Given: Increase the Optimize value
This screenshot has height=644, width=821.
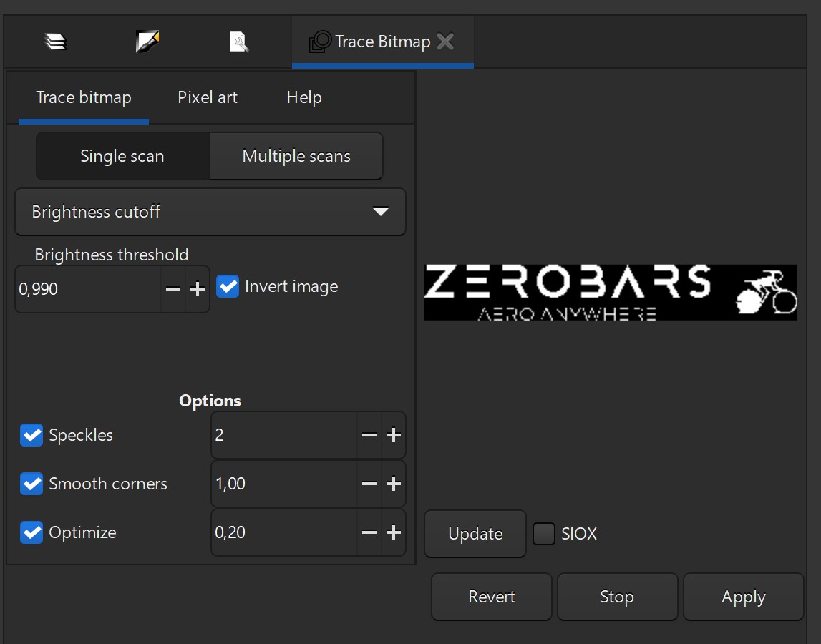Looking at the screenshot, I should [394, 532].
